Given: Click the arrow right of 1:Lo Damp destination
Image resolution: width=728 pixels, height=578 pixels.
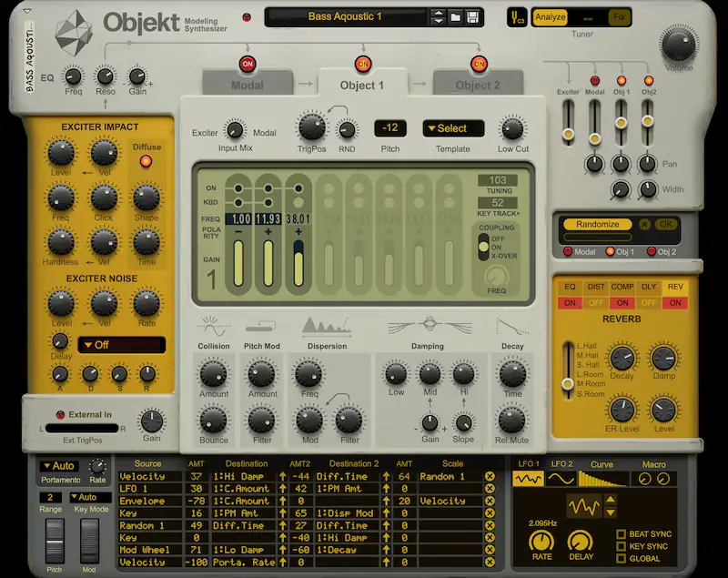Looking at the screenshot, I should 282,550.
